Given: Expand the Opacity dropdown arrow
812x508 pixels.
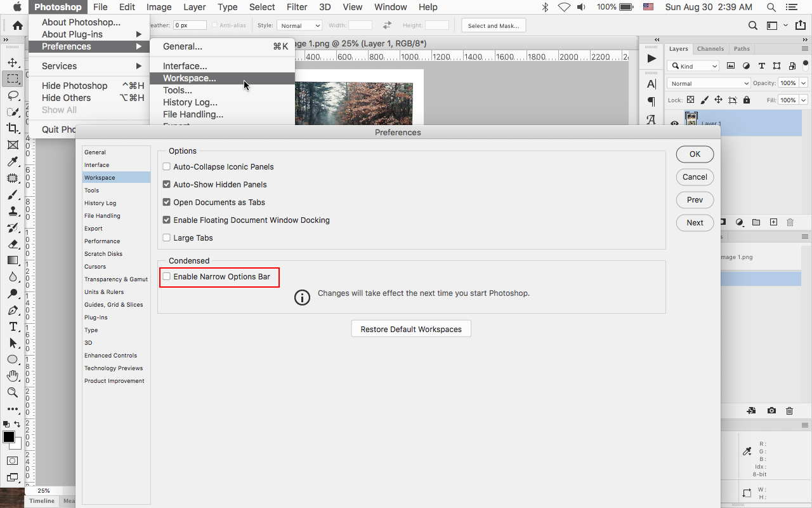Looking at the screenshot, I should click(x=803, y=83).
